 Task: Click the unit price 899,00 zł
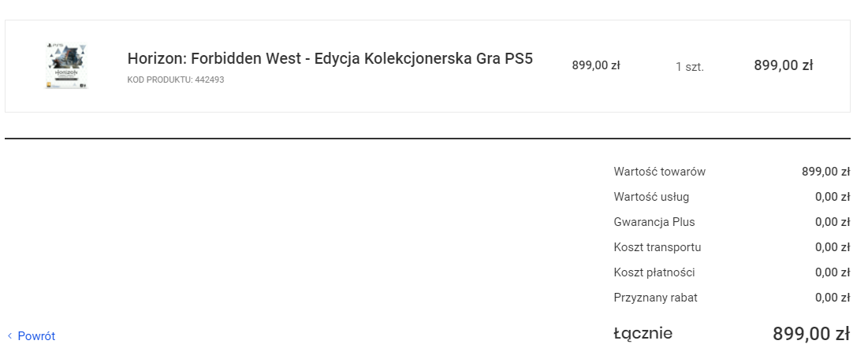point(596,66)
